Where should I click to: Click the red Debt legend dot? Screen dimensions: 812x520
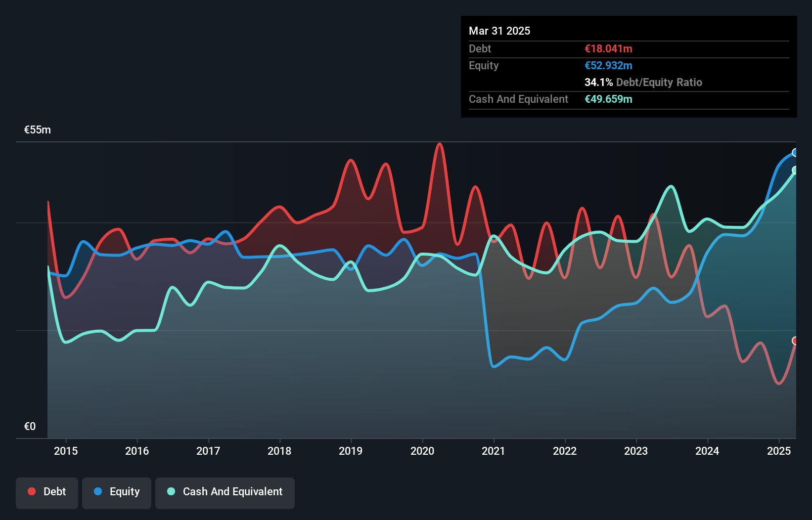point(32,491)
